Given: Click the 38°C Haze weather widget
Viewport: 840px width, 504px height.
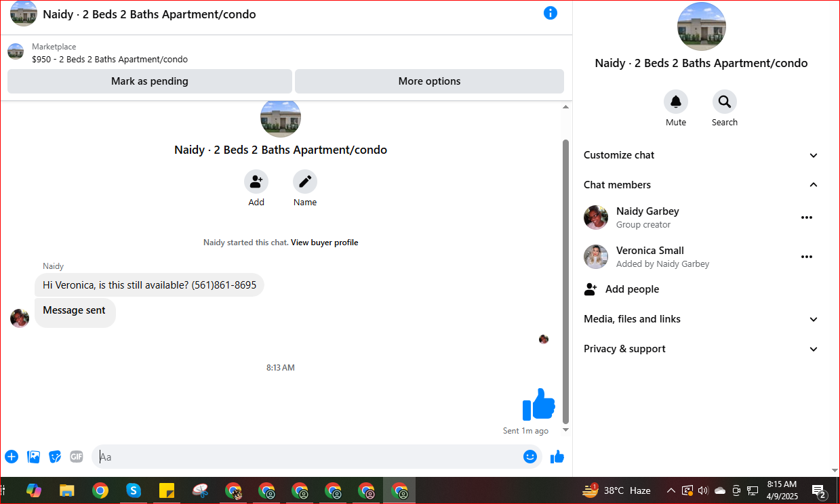Looking at the screenshot, I should point(616,490).
